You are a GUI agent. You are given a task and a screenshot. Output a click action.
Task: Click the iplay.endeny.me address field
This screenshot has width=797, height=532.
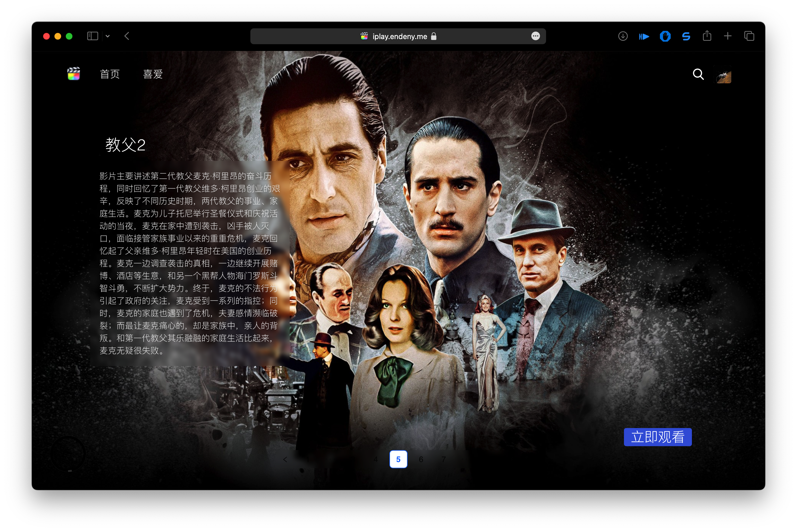point(398,36)
